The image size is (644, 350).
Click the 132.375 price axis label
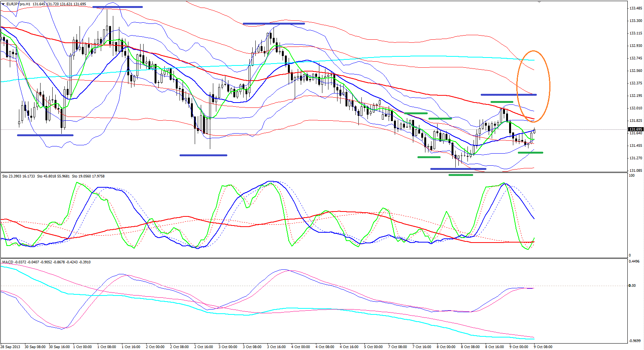pyautogui.click(x=635, y=83)
